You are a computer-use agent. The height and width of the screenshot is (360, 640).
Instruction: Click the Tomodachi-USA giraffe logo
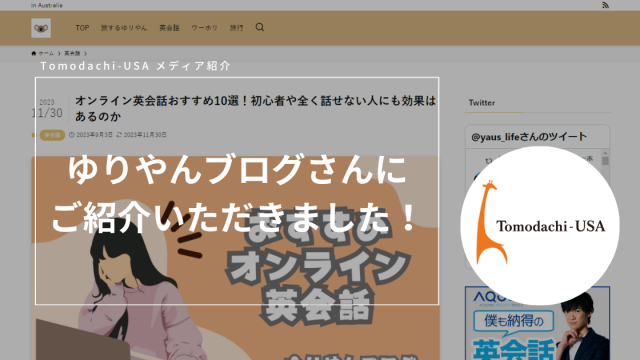(540, 225)
